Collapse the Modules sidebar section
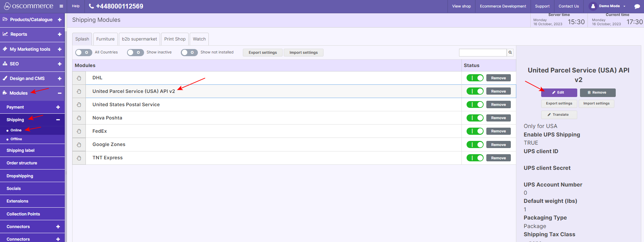 tap(60, 93)
